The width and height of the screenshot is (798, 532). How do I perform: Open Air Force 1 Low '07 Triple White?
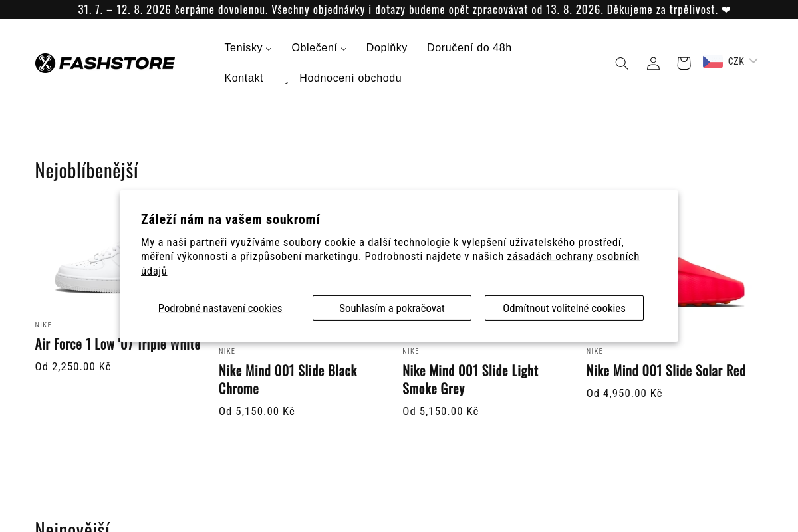(118, 344)
